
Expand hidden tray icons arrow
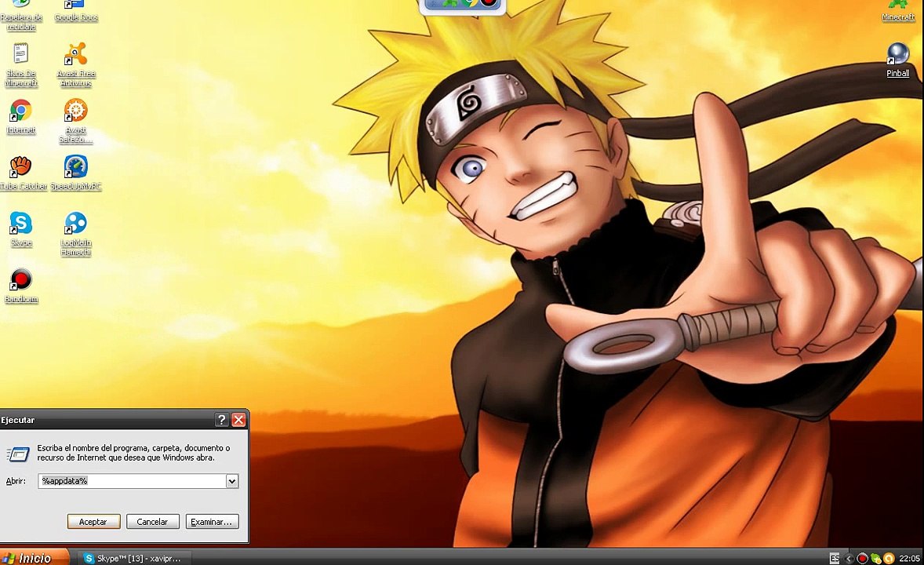[x=849, y=558]
